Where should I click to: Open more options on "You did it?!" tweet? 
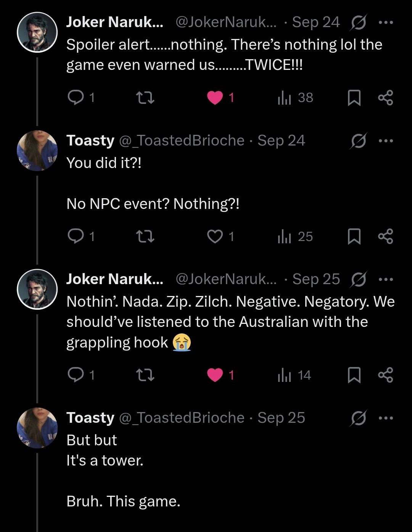[x=385, y=141]
